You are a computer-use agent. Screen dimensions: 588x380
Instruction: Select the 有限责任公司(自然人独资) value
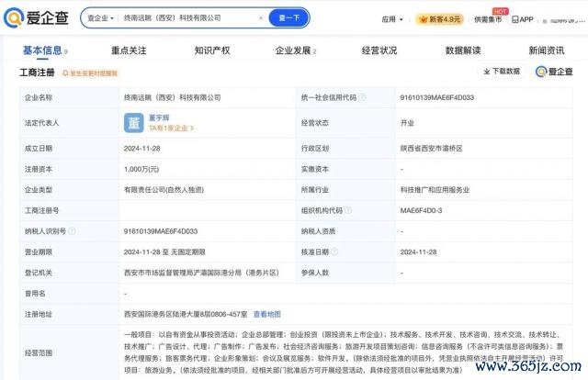point(164,190)
